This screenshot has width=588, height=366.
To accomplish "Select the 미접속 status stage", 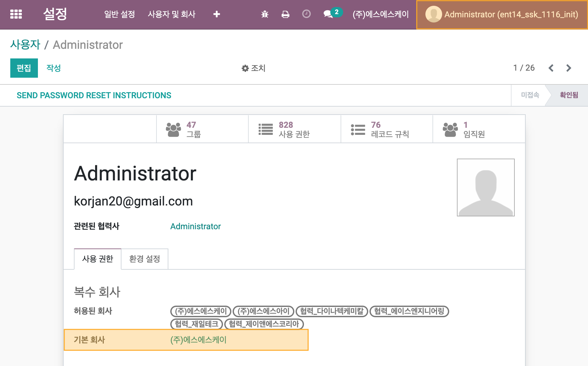I will click(530, 95).
